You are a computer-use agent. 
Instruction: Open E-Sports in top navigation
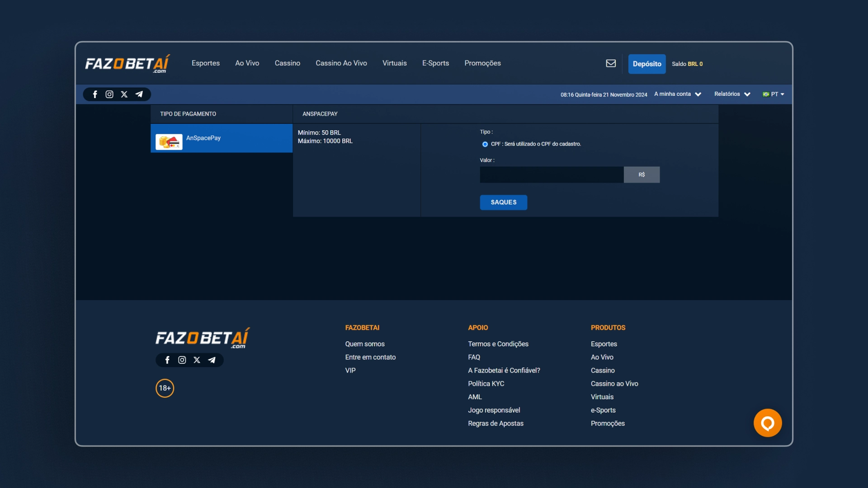point(436,63)
